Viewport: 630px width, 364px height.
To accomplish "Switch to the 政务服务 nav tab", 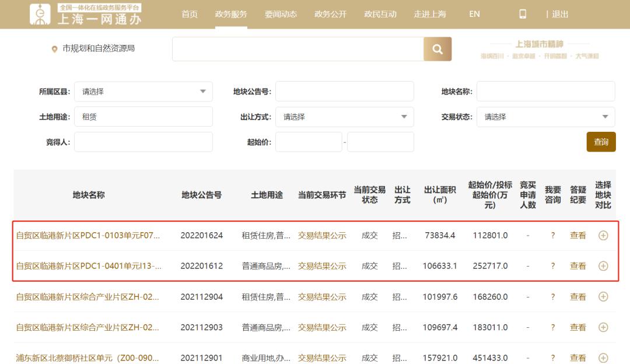I will [231, 14].
